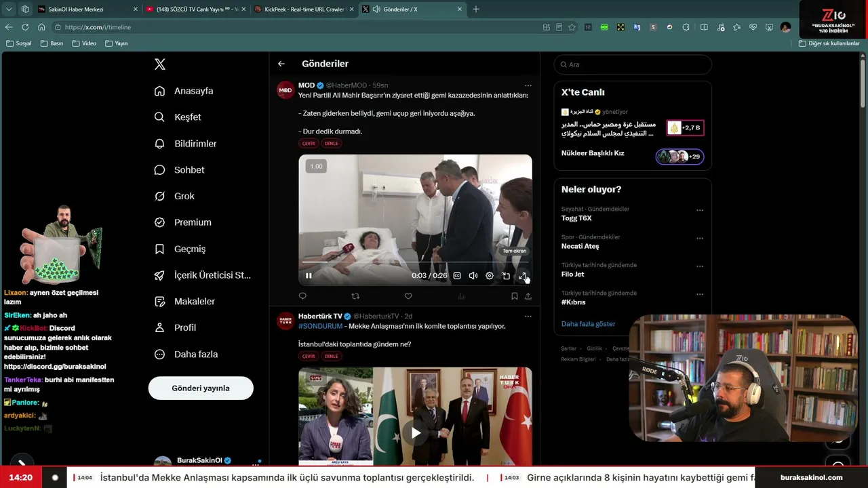Screen dimensions: 868x488
Task: Open the Basın bookmarks folder
Action: pos(52,43)
